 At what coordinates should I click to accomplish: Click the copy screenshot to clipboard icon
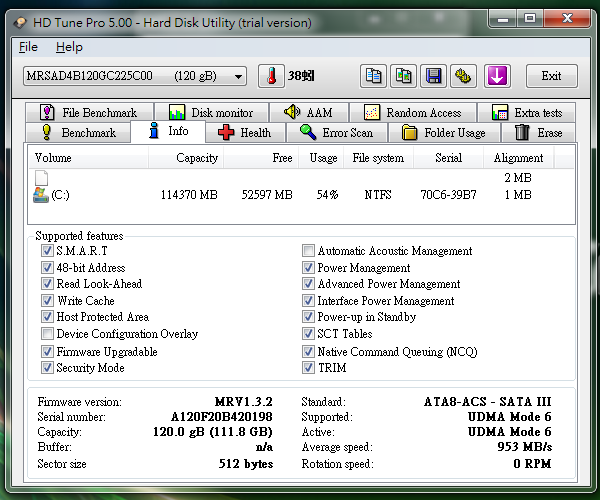(403, 76)
